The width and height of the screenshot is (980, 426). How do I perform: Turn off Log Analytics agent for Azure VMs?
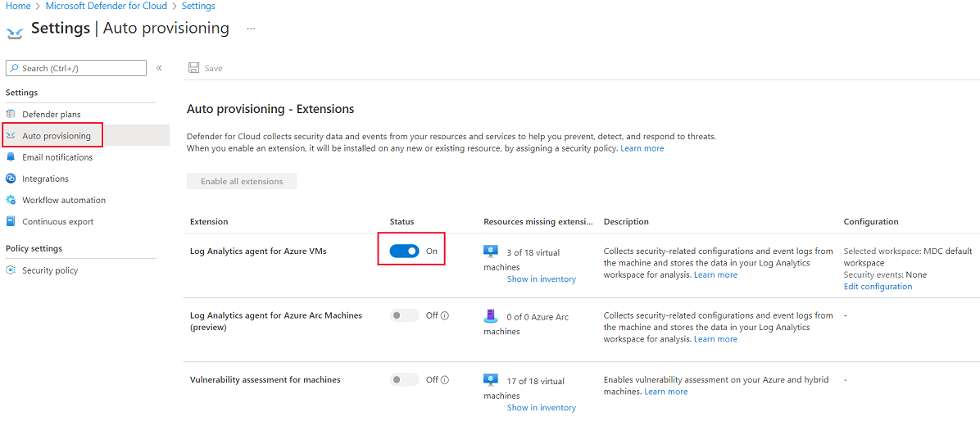click(x=405, y=252)
